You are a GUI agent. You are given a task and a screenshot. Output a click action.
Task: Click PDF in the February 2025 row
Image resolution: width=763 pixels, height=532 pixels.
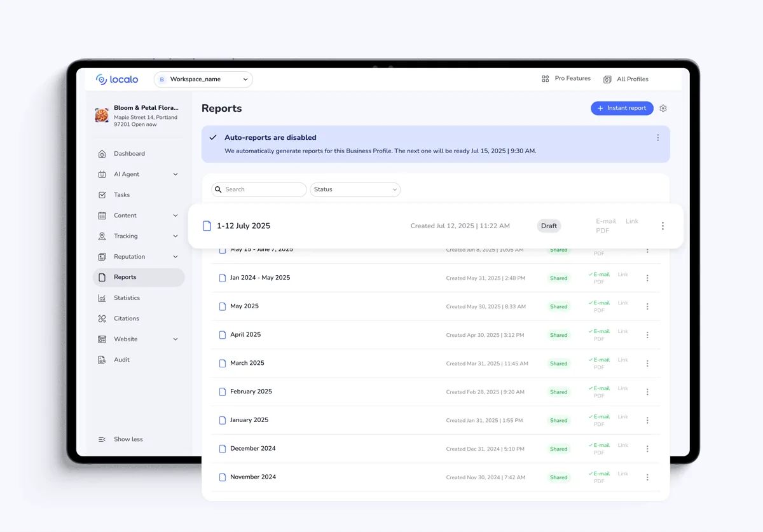click(x=599, y=396)
